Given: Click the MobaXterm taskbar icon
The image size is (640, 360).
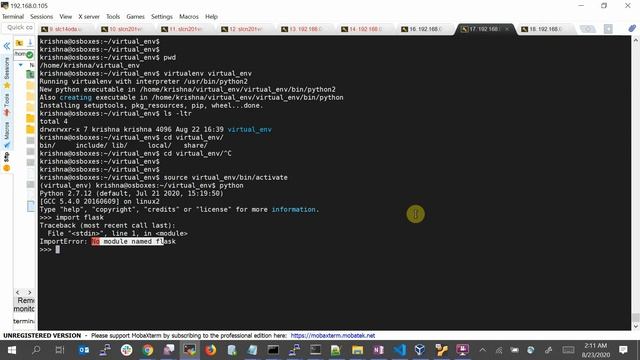Looking at the screenshot, I should point(189,350).
